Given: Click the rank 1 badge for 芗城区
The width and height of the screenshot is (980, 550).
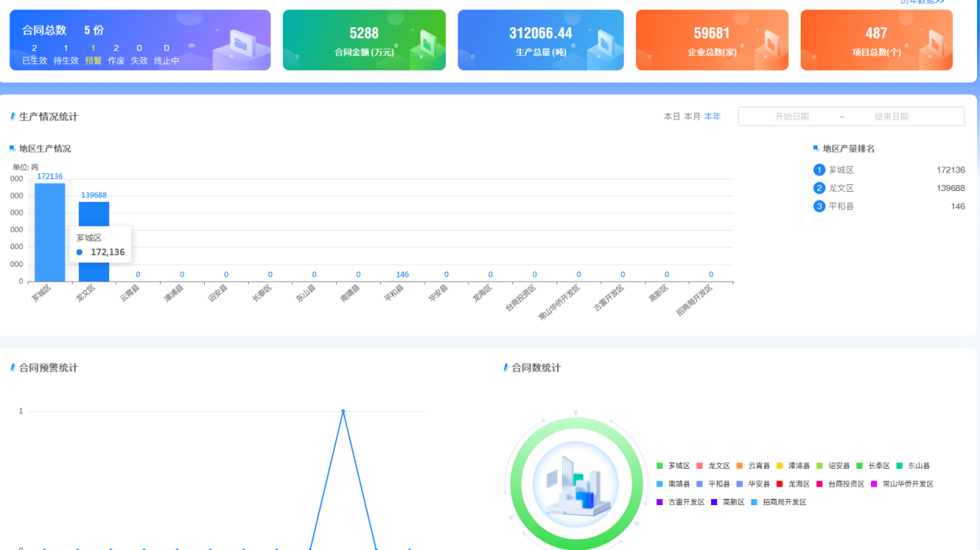Looking at the screenshot, I should coord(819,170).
